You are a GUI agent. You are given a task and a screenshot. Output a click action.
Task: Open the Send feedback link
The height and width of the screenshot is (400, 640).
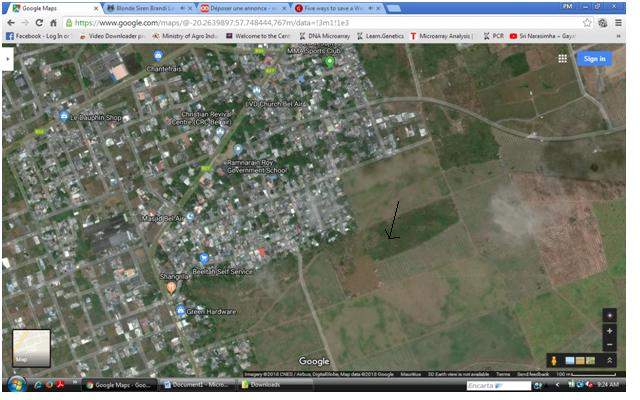536,374
